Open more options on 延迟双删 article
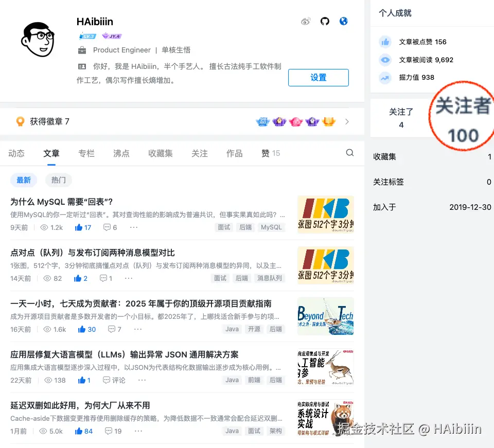 tap(137, 431)
